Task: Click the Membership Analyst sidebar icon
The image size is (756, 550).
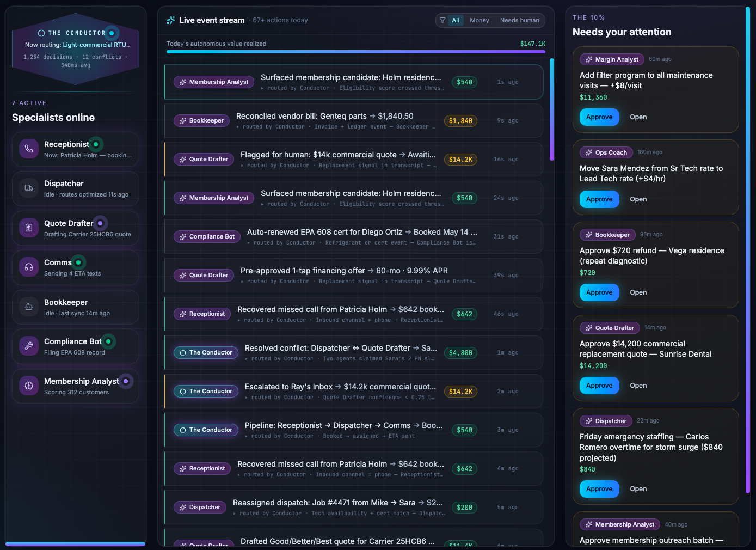Action: (29, 386)
